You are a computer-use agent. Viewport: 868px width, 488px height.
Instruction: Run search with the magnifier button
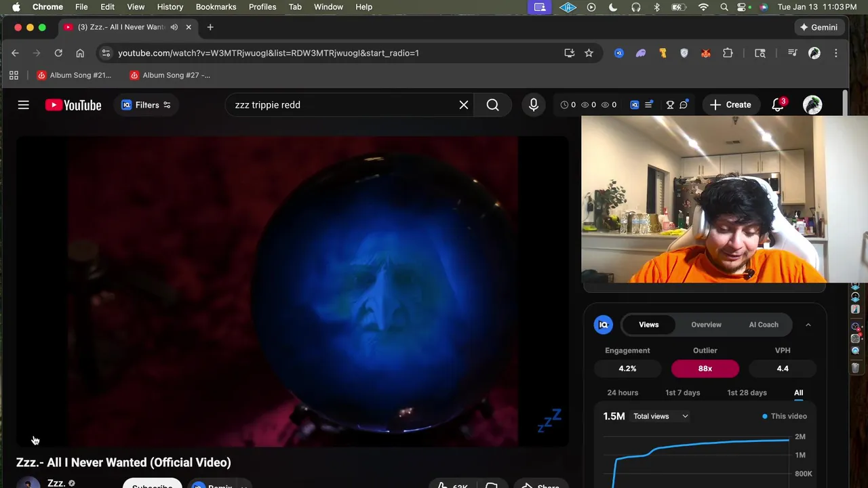(493, 105)
